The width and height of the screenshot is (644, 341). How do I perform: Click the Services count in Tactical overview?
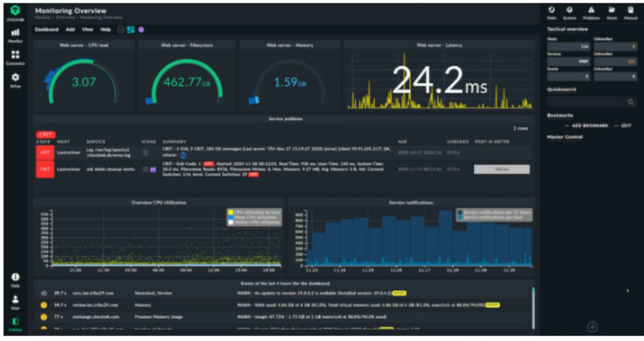tap(569, 61)
